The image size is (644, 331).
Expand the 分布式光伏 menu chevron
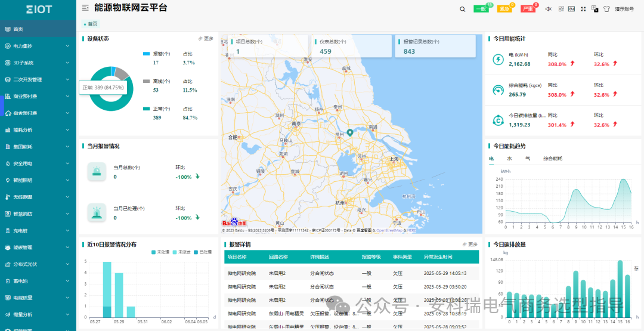point(68,264)
